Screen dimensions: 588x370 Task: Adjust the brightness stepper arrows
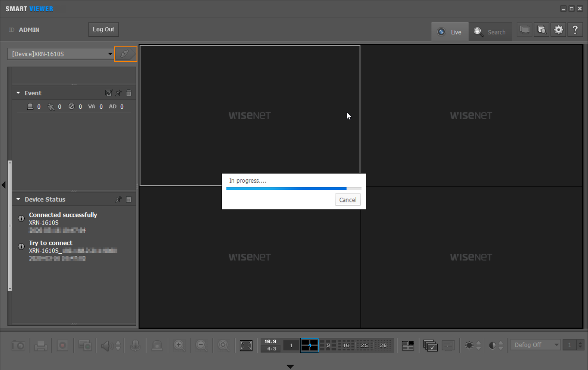tap(479, 345)
